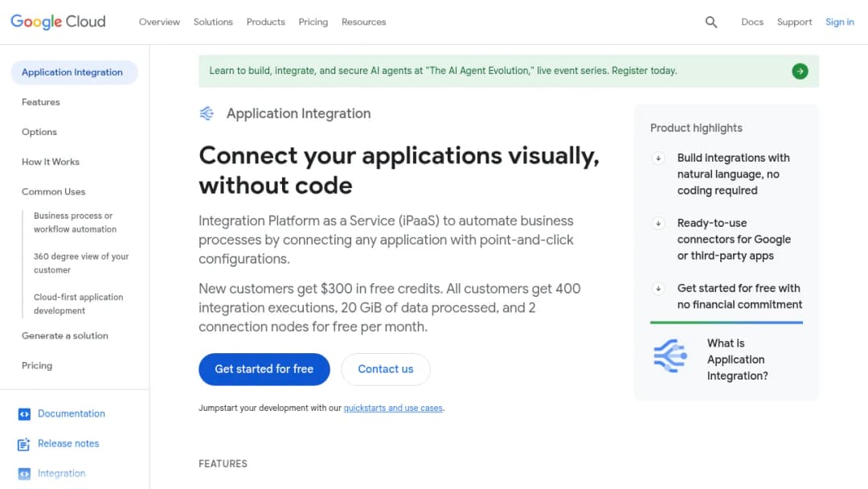The width and height of the screenshot is (868, 489).
Task: Jump to Common Uses in the sidebar
Action: point(54,192)
